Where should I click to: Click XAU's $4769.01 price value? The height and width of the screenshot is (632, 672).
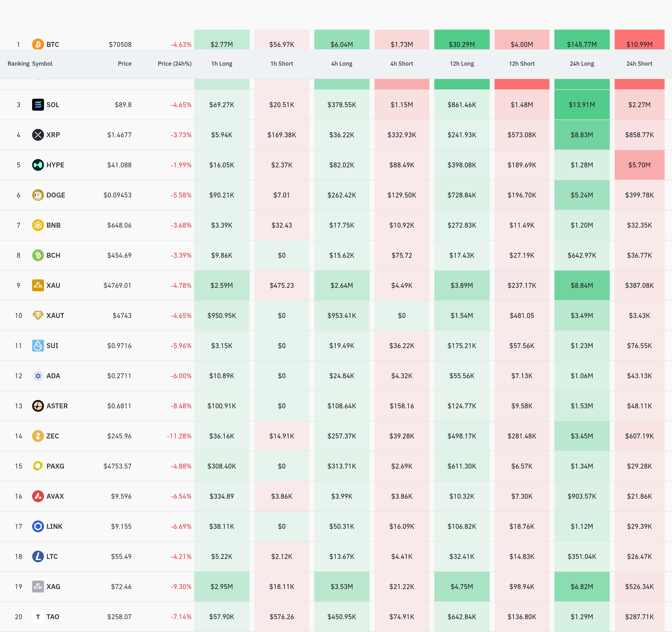tap(117, 285)
